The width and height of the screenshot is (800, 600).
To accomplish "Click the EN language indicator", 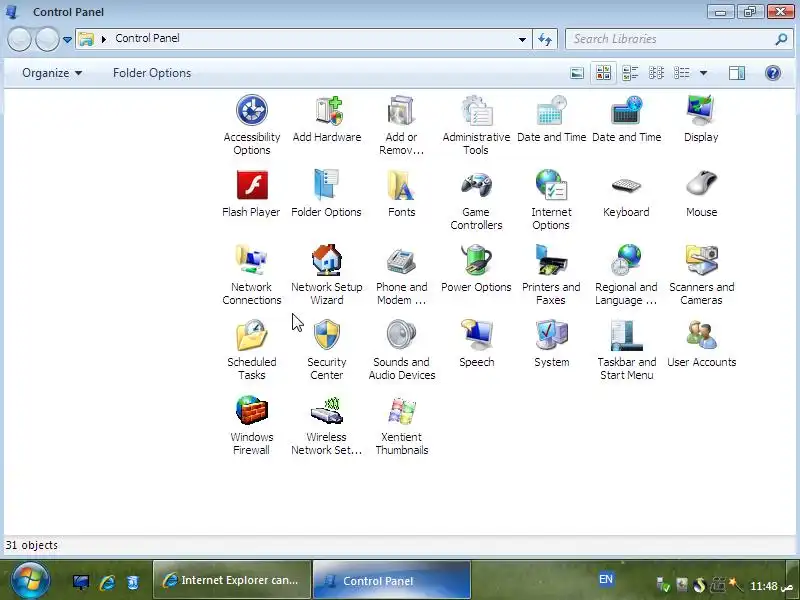I will [606, 579].
